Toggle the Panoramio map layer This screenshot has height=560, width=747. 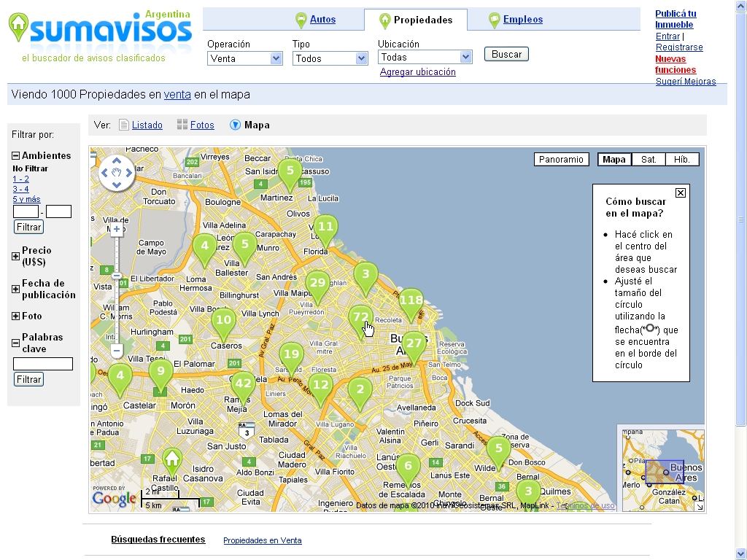click(561, 160)
